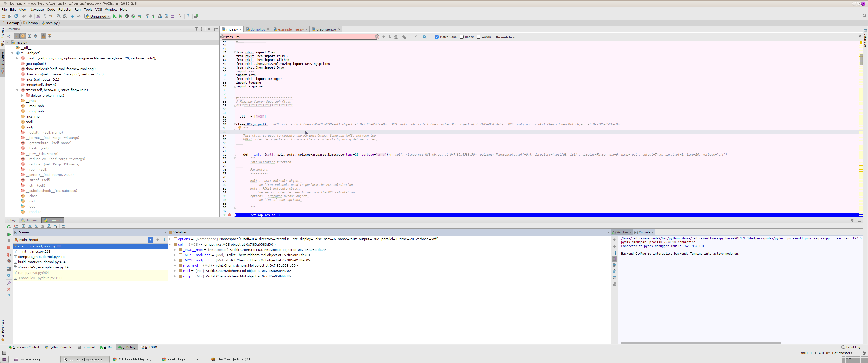Expand the options variable in Variables
The width and height of the screenshot is (868, 363).
pos(170,239)
